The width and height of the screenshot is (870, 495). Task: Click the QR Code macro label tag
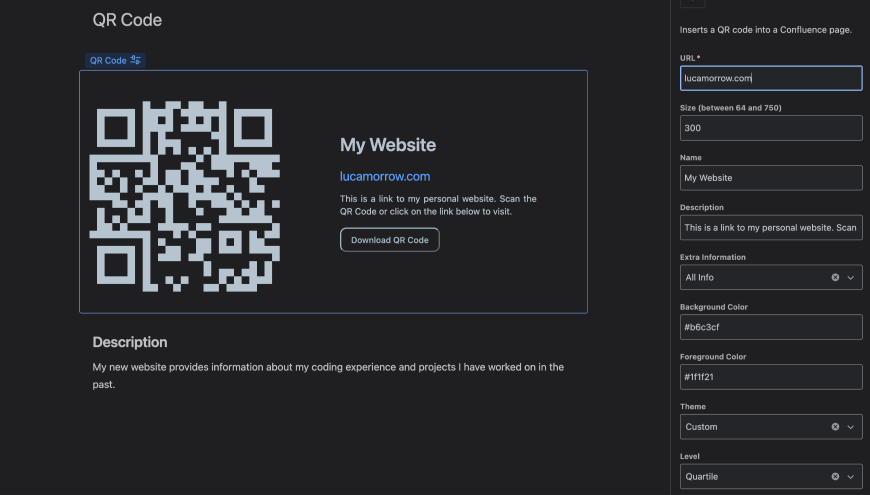(x=115, y=60)
